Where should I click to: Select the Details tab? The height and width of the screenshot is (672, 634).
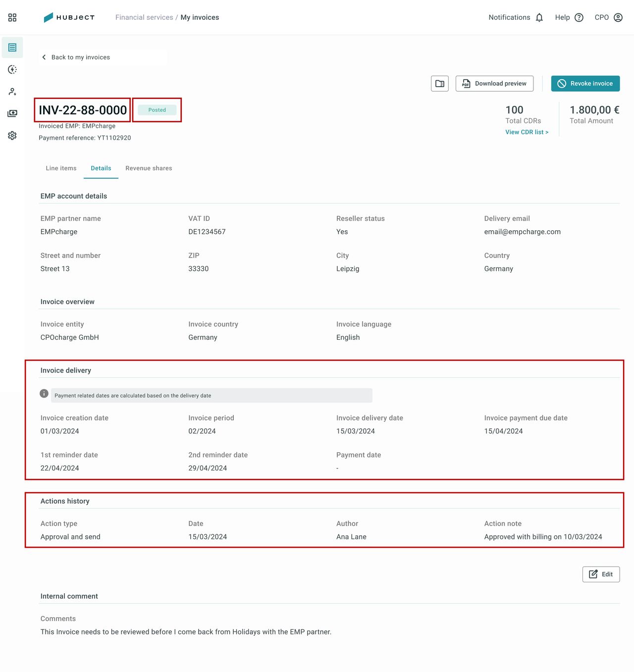tap(101, 168)
